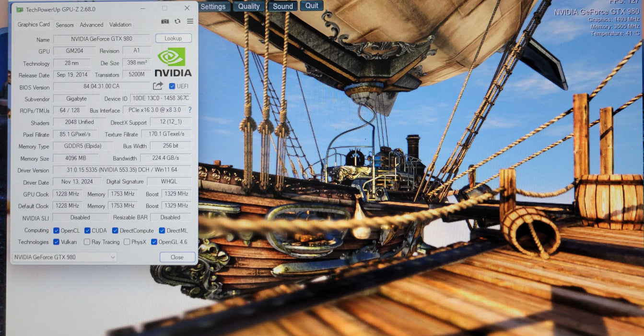Screen dimensions: 644x336
Task: Open the Sound menu in benchmark window
Action: (283, 6)
